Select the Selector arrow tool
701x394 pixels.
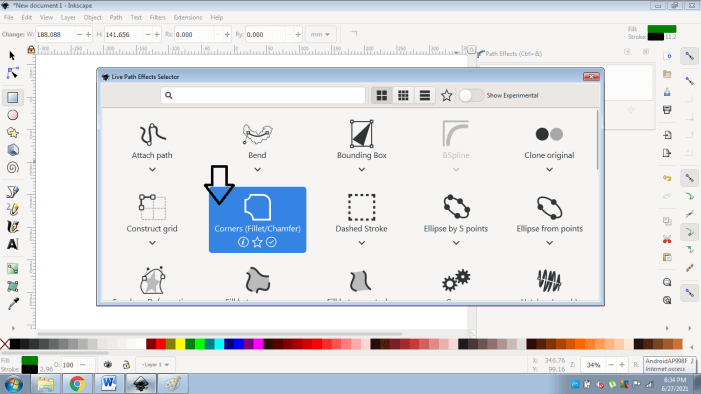[12, 55]
